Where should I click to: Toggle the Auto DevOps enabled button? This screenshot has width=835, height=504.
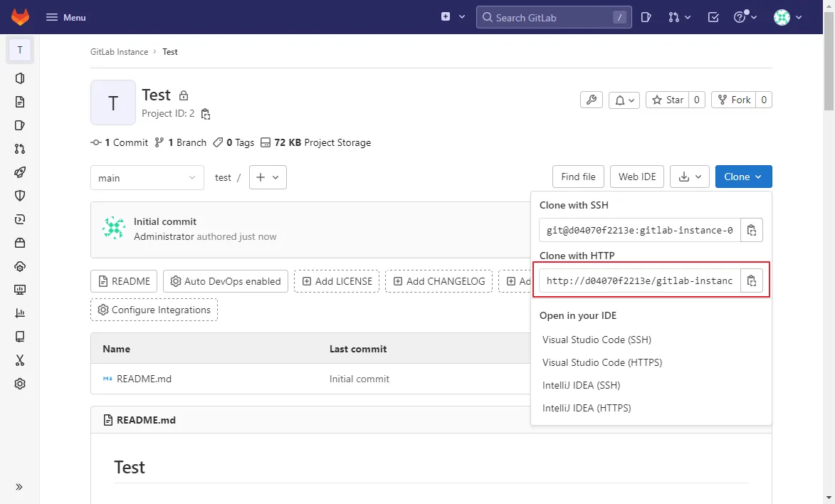coord(226,281)
